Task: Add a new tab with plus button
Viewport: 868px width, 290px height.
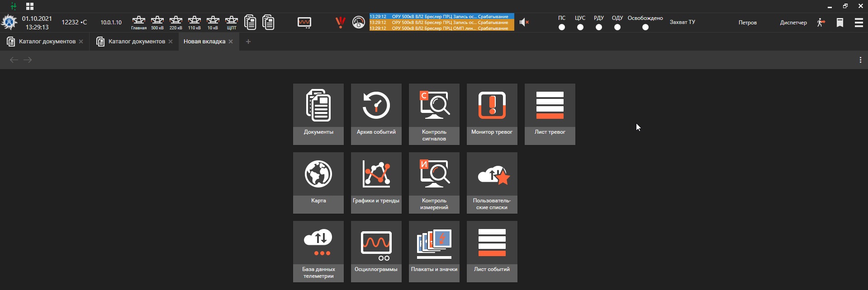Action: 248,42
